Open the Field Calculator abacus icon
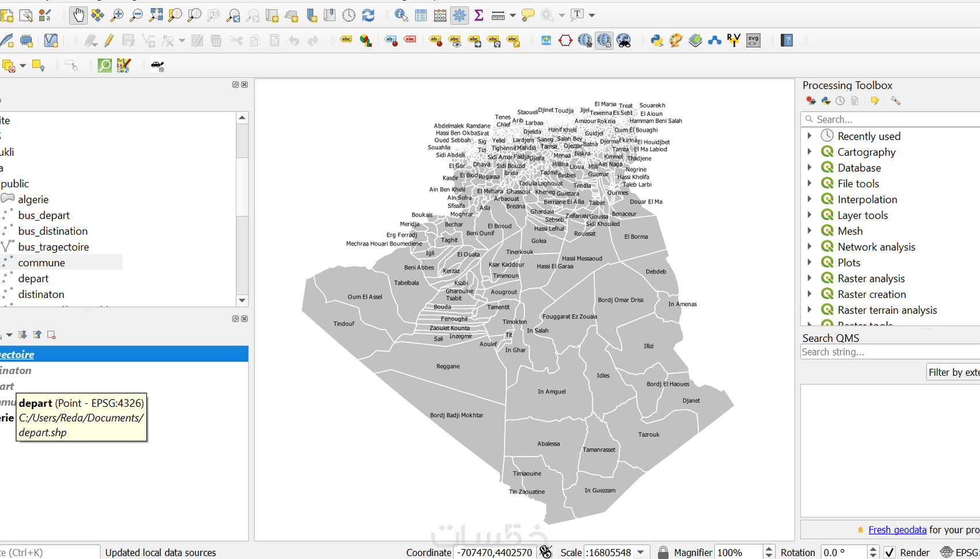Image resolution: width=980 pixels, height=559 pixels. point(440,15)
